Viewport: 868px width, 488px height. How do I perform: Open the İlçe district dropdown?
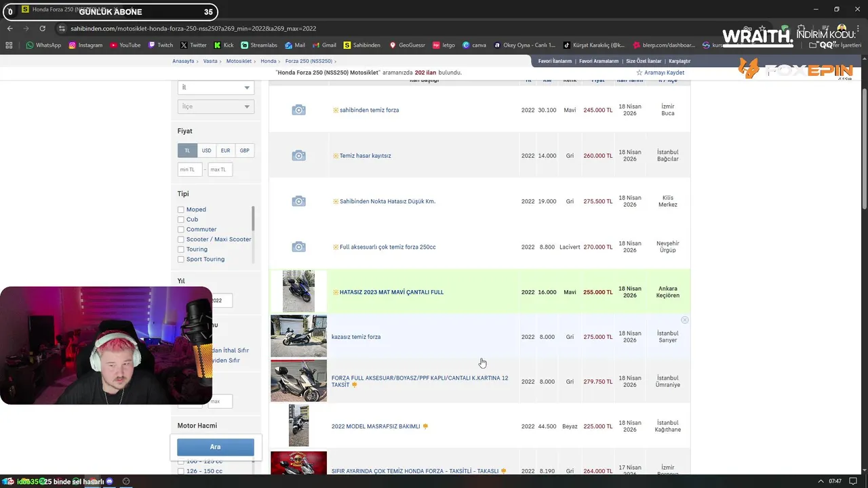216,106
